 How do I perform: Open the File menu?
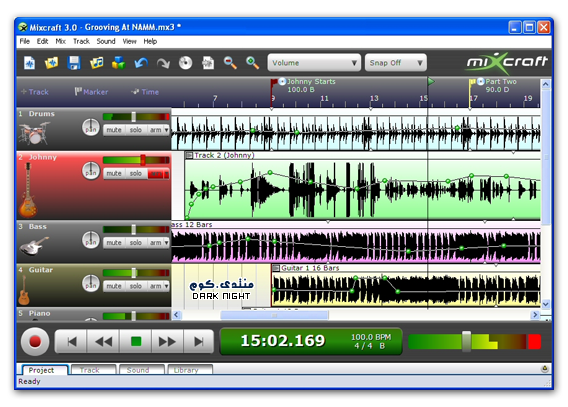pos(25,41)
